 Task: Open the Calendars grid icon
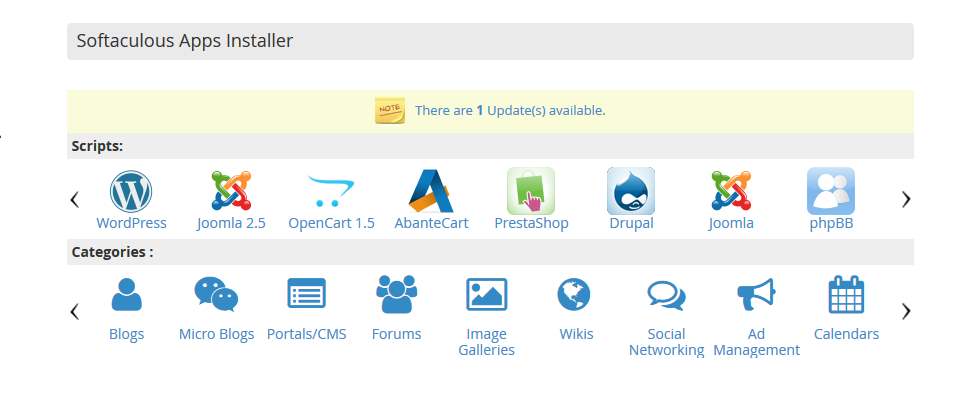coord(846,295)
